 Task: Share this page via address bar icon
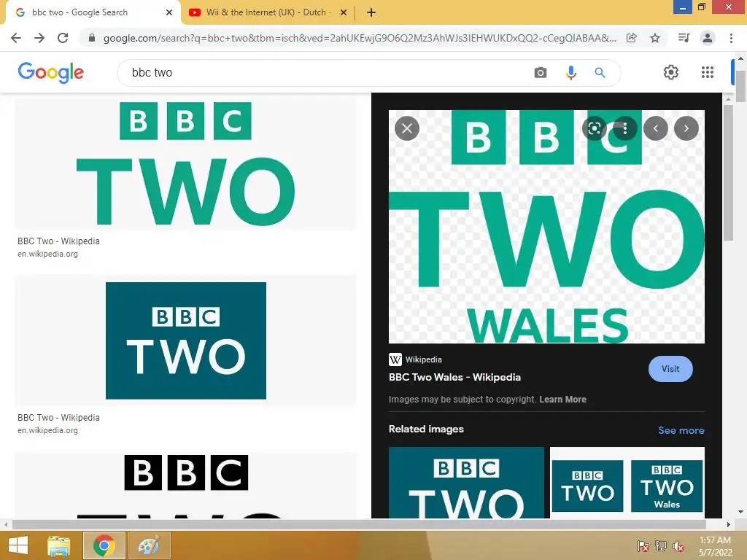(x=632, y=38)
